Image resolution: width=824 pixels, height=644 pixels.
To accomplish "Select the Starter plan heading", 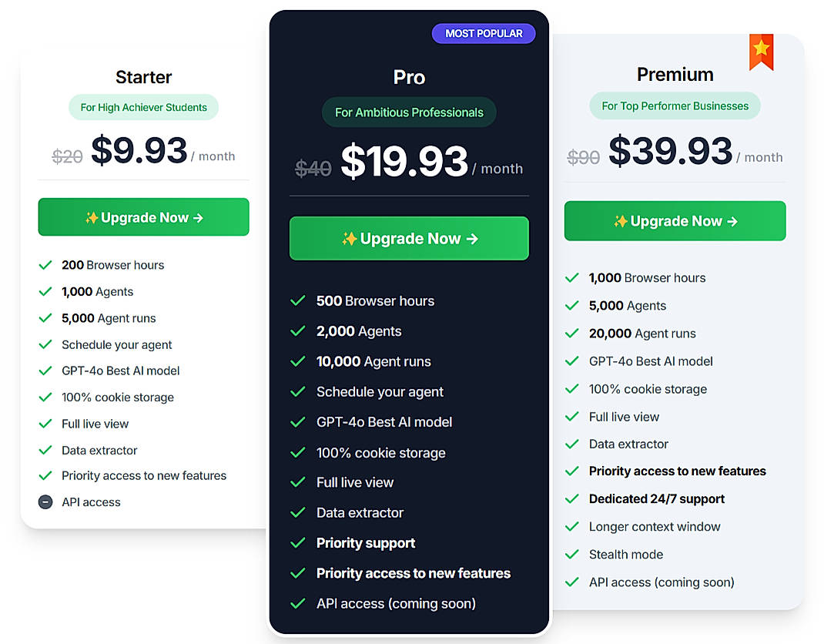I will coord(143,77).
